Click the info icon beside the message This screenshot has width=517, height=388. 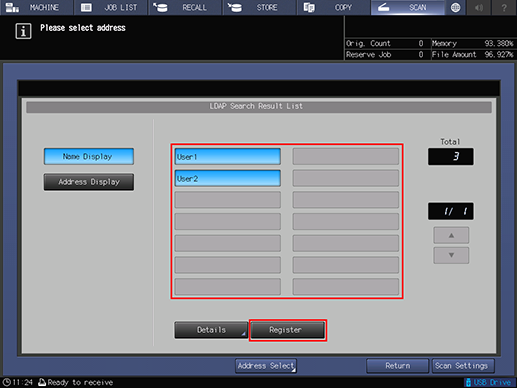click(23, 31)
